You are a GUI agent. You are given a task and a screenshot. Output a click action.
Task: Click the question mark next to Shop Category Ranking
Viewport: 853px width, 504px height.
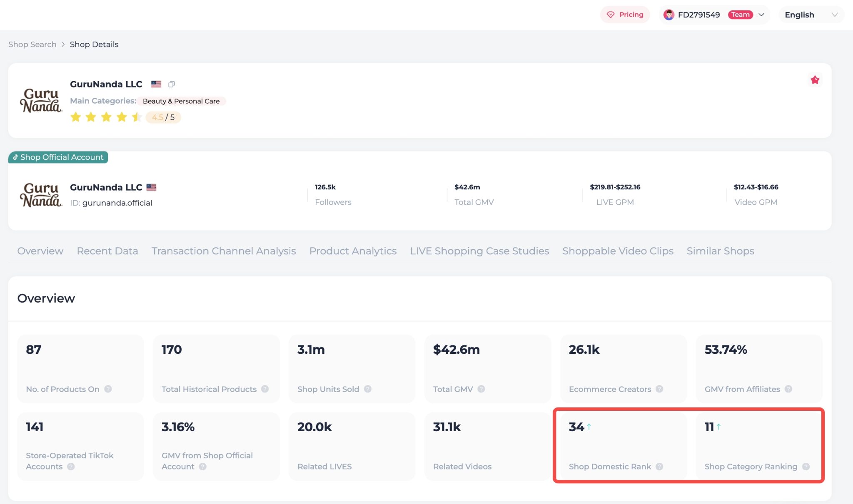pos(806,467)
